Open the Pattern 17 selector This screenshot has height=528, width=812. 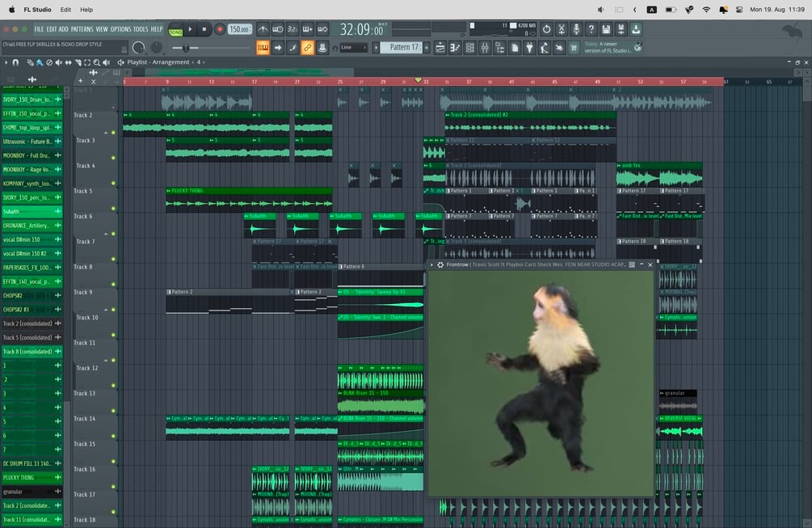(402, 48)
